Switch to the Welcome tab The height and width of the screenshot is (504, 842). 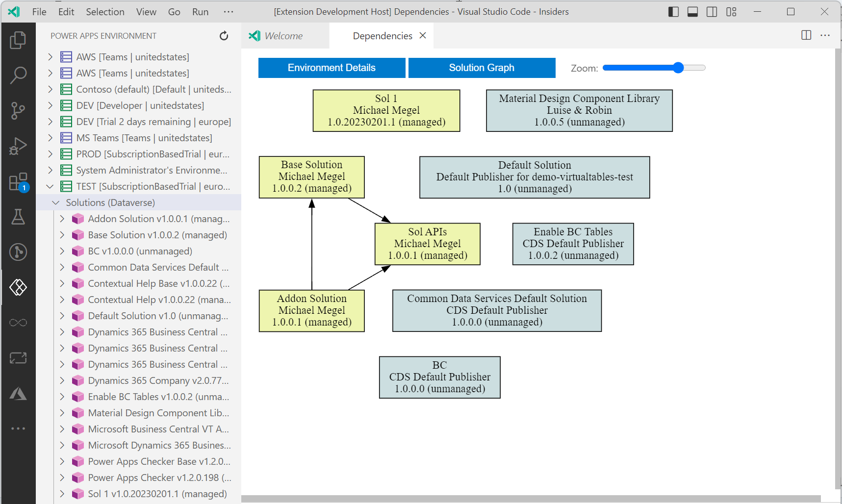[x=283, y=36]
